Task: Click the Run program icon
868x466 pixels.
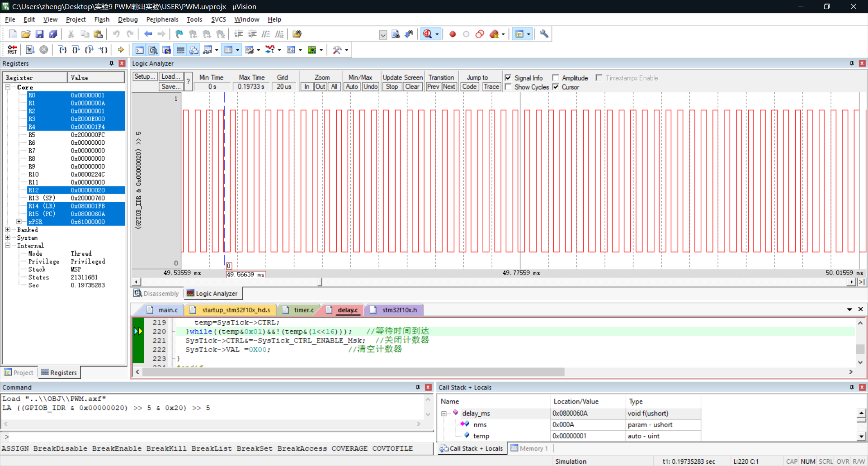Action: (x=30, y=50)
